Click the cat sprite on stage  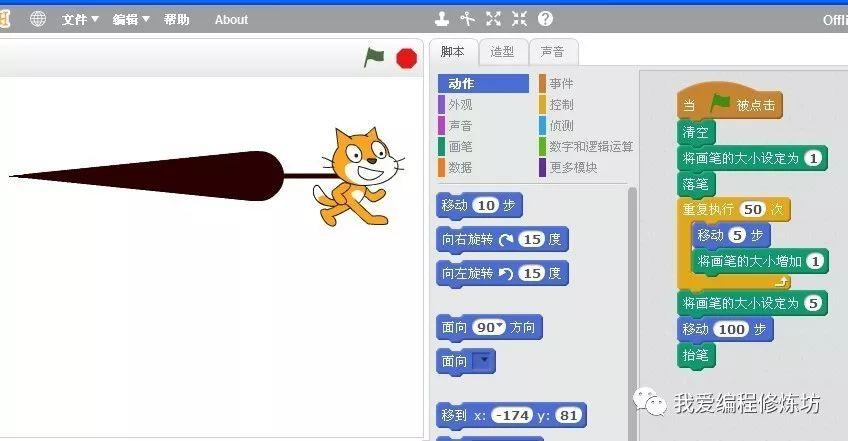tap(357, 176)
